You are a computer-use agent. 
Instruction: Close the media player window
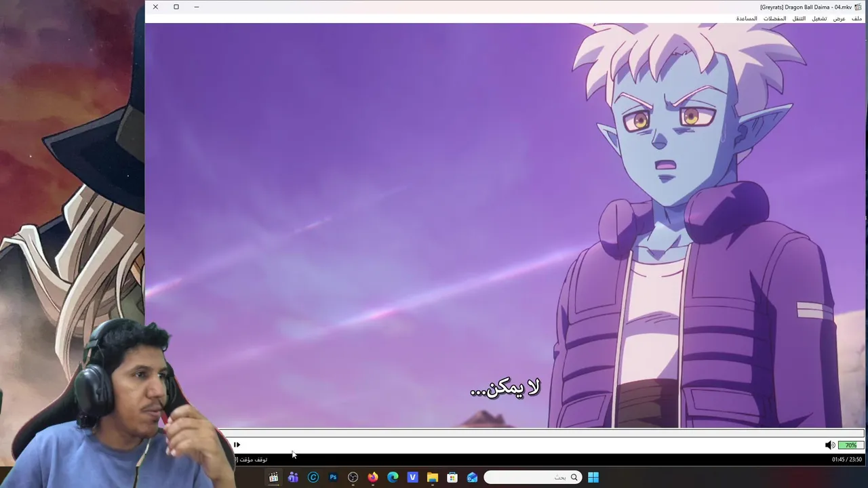tap(155, 7)
